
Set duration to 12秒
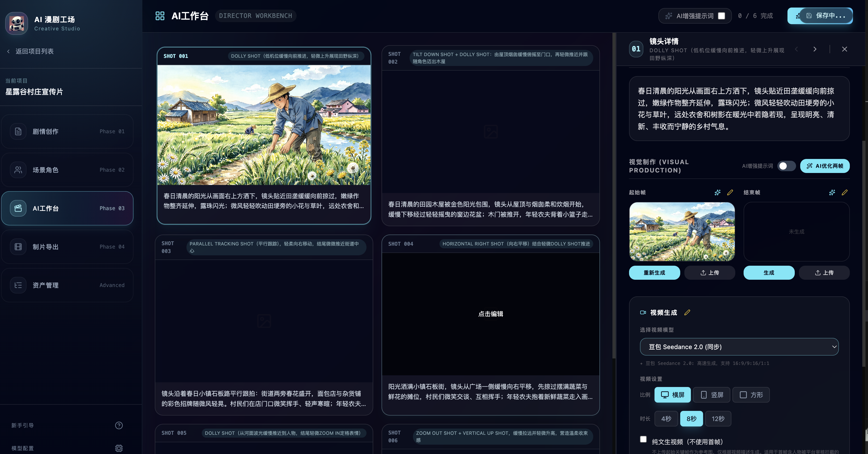tap(718, 419)
